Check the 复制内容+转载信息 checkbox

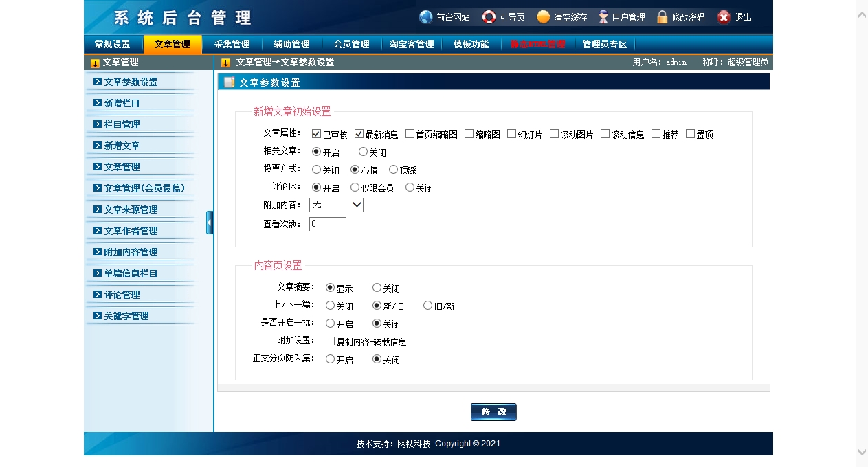point(330,341)
